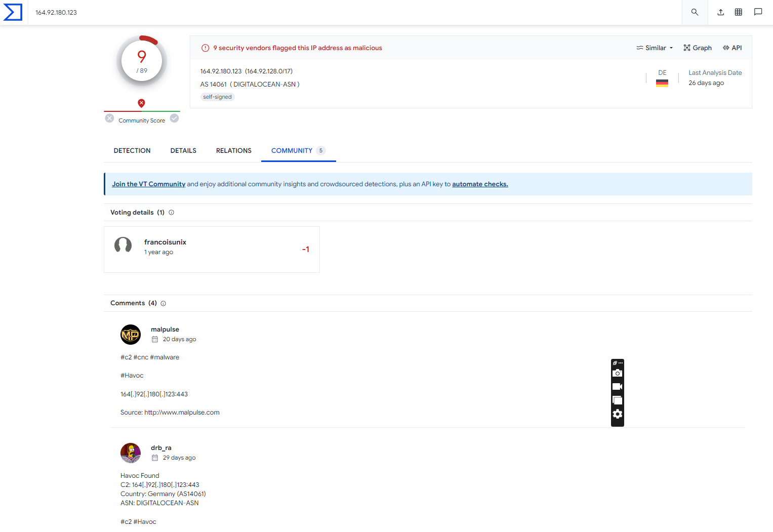Vote malicious with the X community button
Viewport: 773px width, 532px height.
click(109, 118)
